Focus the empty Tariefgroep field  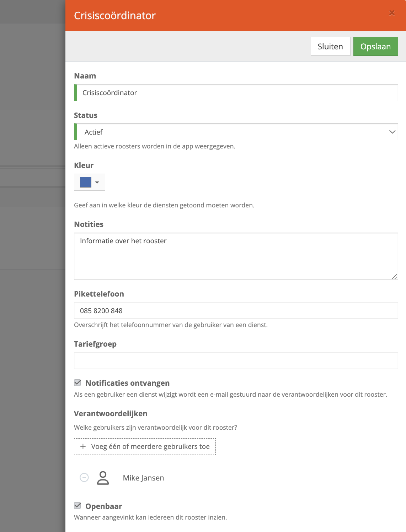click(x=236, y=360)
